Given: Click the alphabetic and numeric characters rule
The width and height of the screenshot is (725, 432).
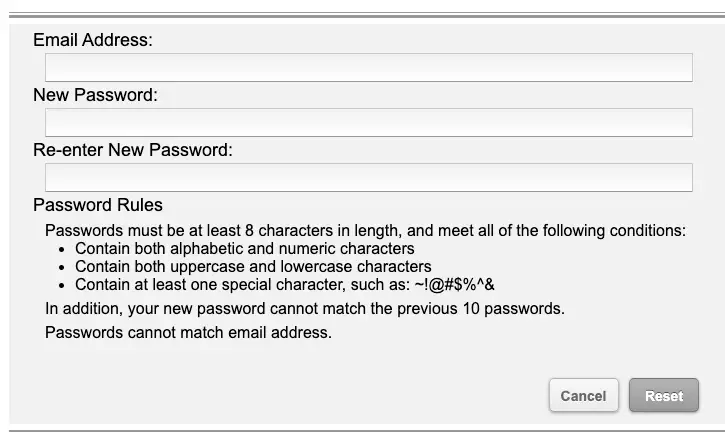Looking at the screenshot, I should [244, 249].
